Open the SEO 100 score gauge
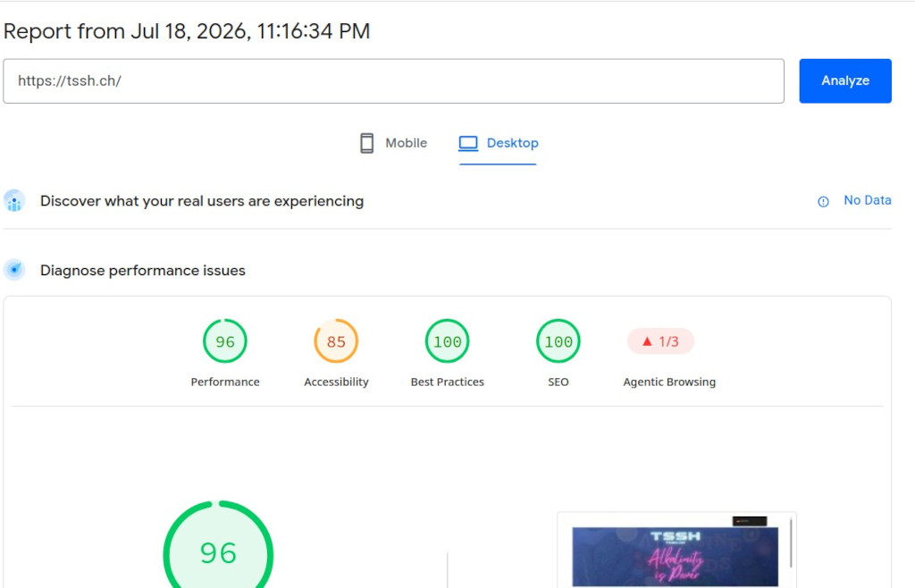 [x=558, y=341]
